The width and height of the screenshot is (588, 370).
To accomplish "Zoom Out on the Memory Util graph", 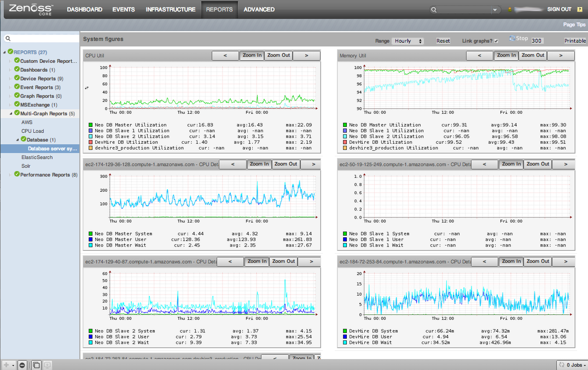I will point(533,56).
